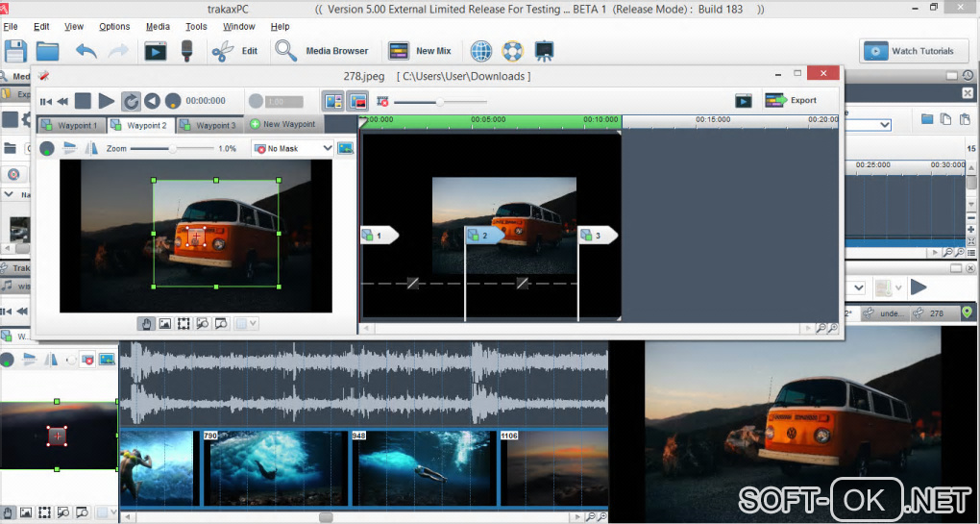Image resolution: width=980 pixels, height=524 pixels.
Task: Play the clip in the 278.jpeg window
Action: point(107,101)
